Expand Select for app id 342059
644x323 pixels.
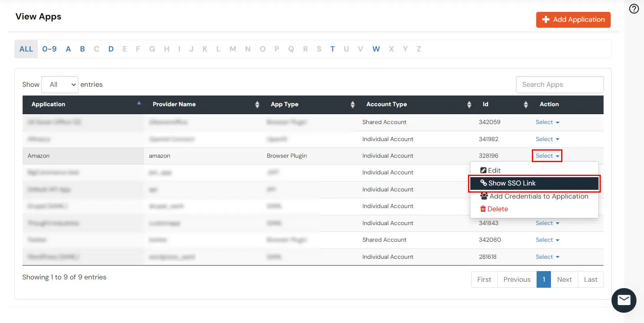coord(547,122)
